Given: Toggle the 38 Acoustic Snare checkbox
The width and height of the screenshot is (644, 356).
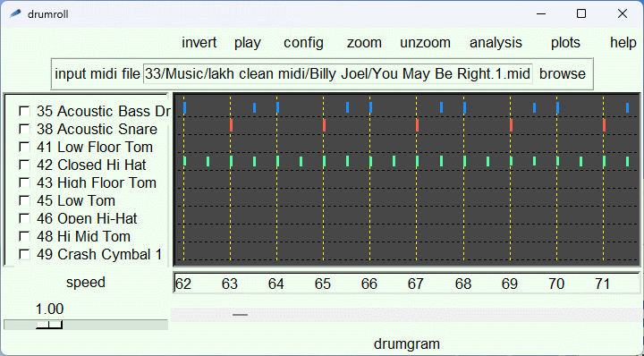Looking at the screenshot, I should tap(25, 129).
